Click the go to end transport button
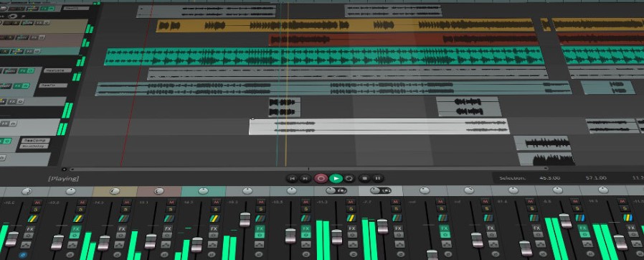 pos(305,179)
